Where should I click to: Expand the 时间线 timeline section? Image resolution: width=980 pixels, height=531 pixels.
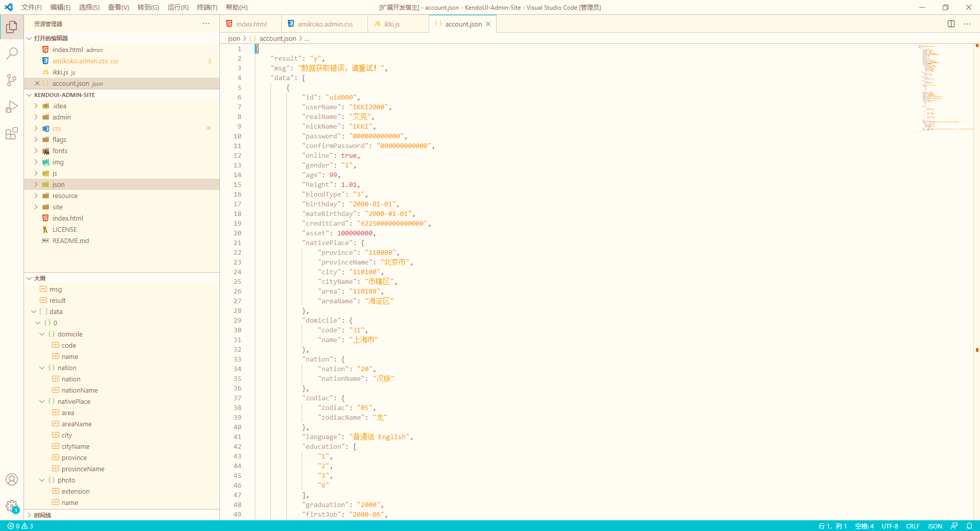pos(121,515)
